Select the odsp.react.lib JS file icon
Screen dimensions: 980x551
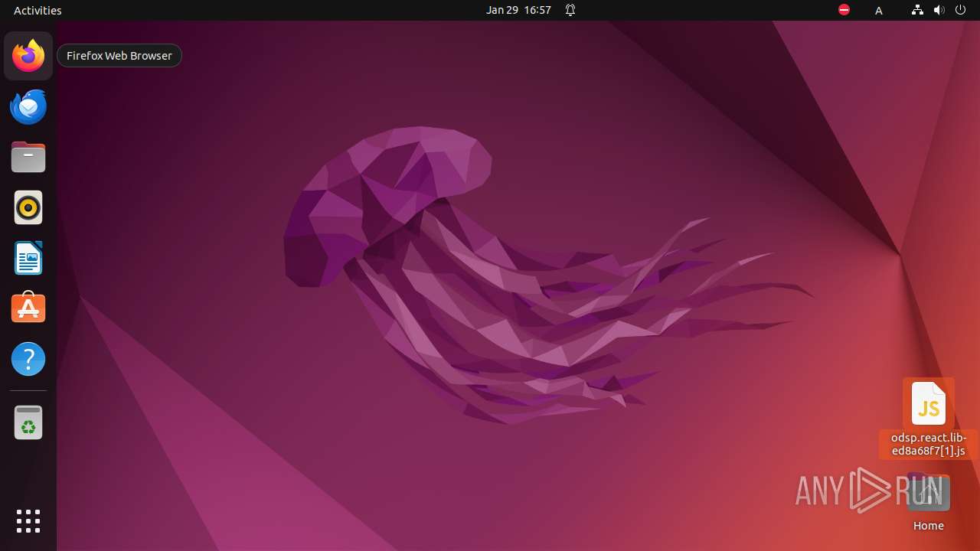pos(929,403)
